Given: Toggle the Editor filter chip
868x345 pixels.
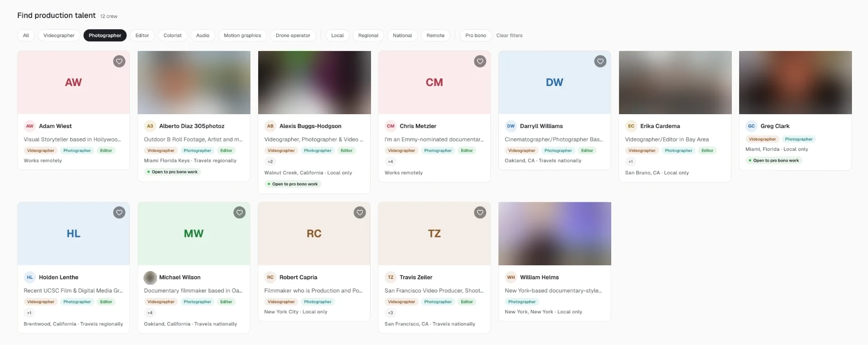Looking at the screenshot, I should tap(142, 35).
